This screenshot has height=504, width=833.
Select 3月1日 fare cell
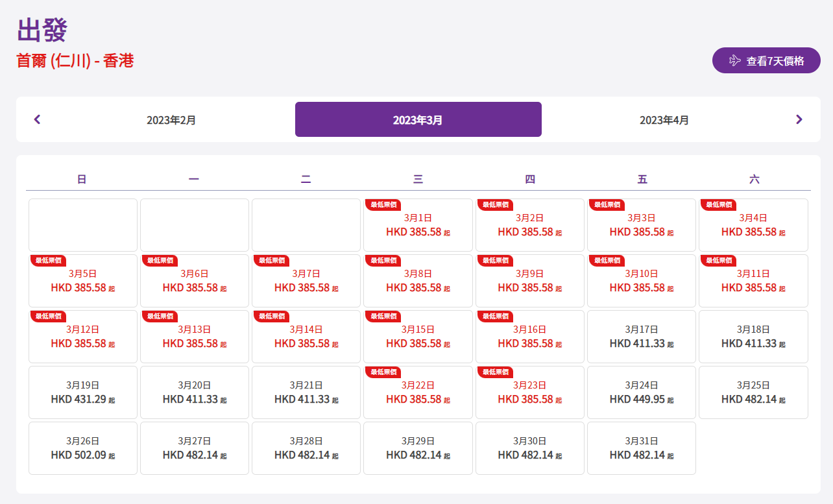coord(418,226)
